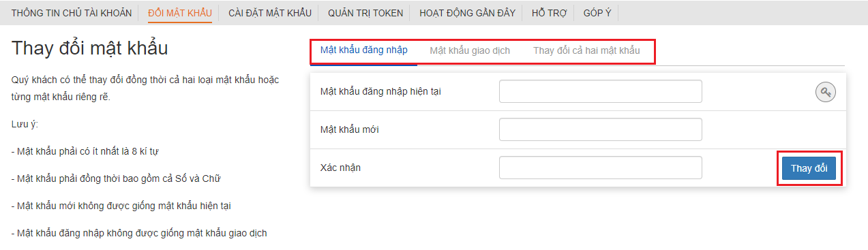Open QUẢN TRỊ TOKEN section
868x250 pixels.
click(365, 13)
